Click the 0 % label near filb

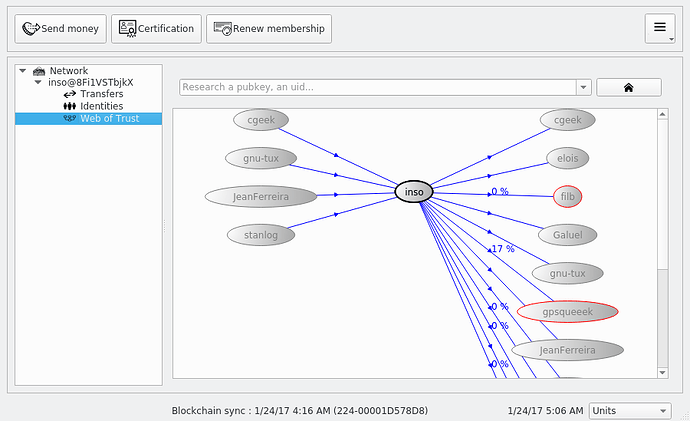tap(500, 191)
